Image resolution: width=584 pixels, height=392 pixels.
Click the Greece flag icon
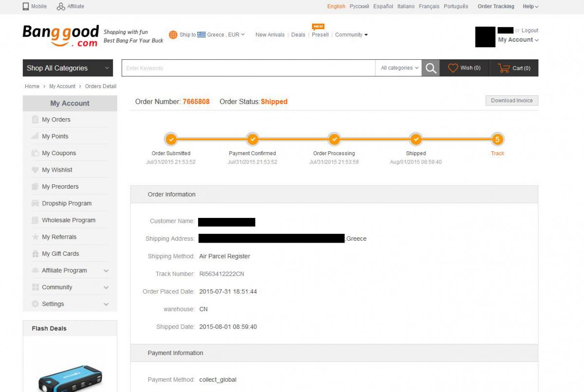click(x=201, y=35)
